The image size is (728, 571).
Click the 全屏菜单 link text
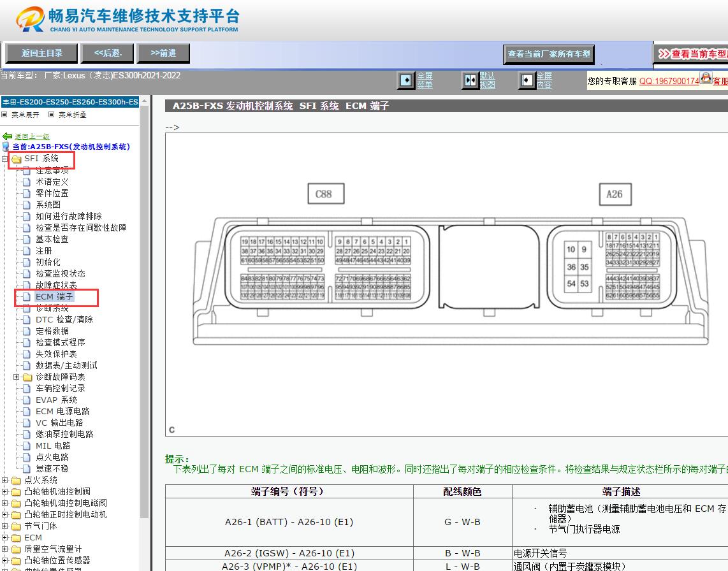(x=425, y=80)
